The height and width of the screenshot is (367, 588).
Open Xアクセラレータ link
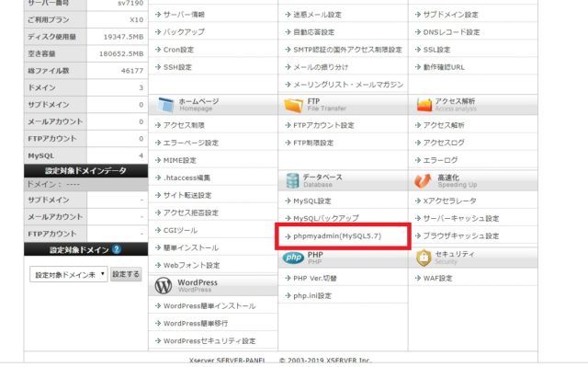point(449,201)
